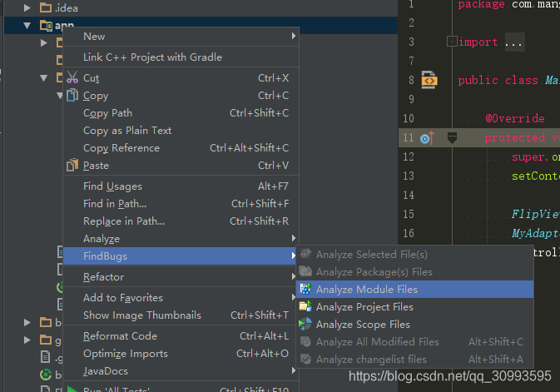Click line number 12 in gutter
The width and height of the screenshot is (560, 392).
[409, 156]
